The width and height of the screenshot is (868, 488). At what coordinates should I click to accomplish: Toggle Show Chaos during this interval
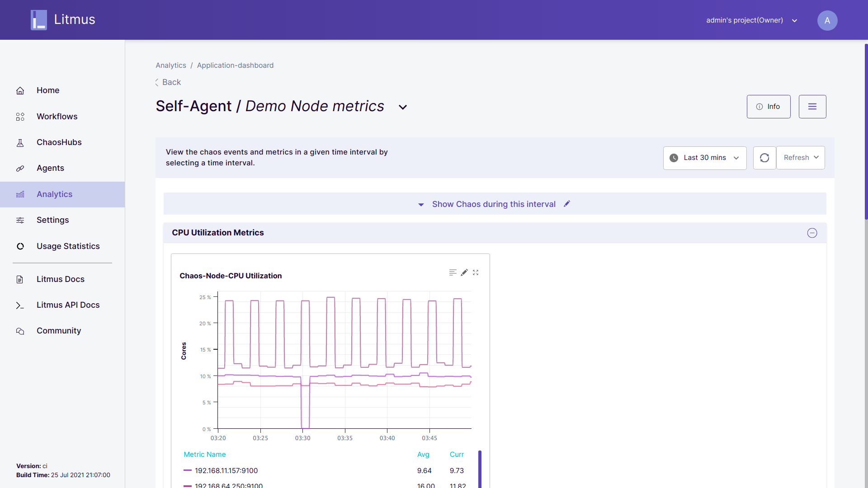click(x=493, y=204)
